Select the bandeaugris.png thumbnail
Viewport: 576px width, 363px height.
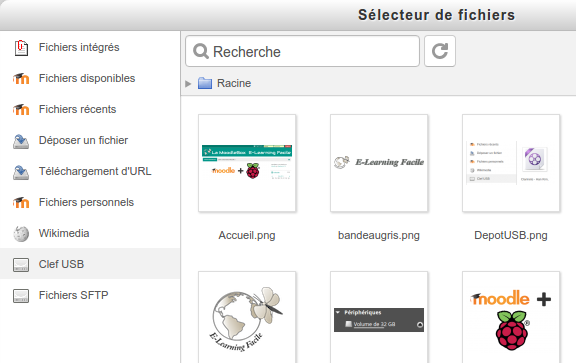coord(379,163)
